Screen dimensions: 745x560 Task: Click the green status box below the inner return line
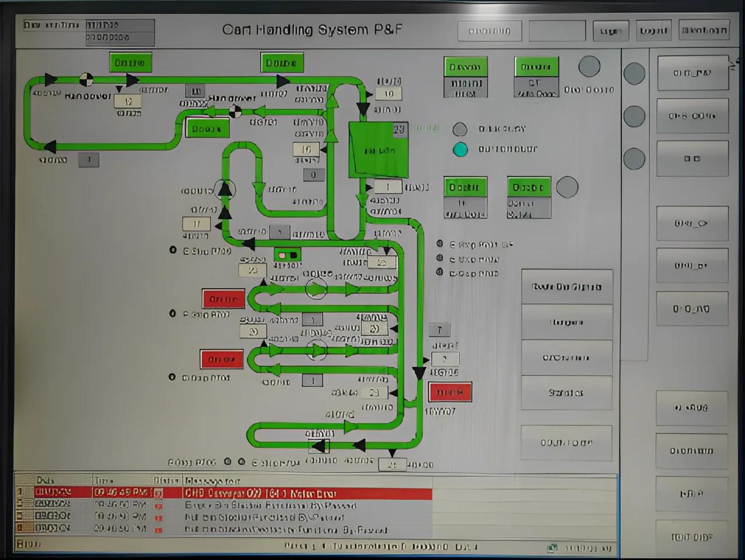coord(207,129)
